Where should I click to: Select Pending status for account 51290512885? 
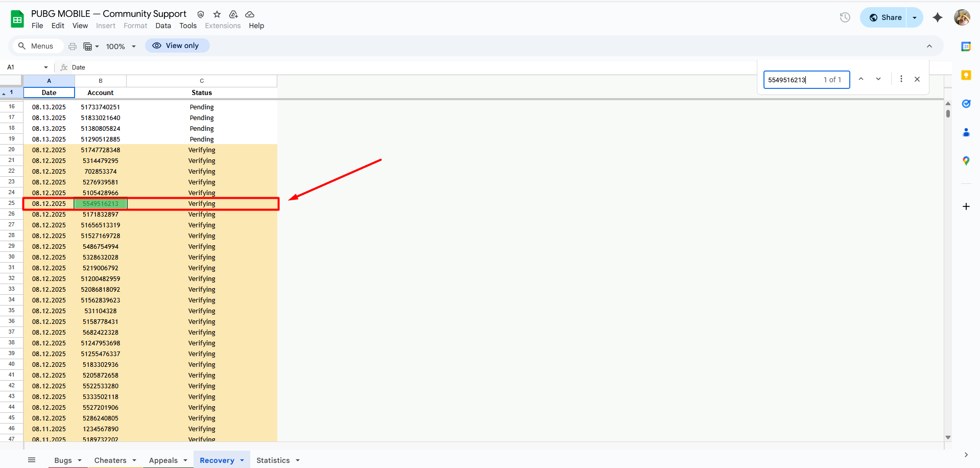pos(202,139)
